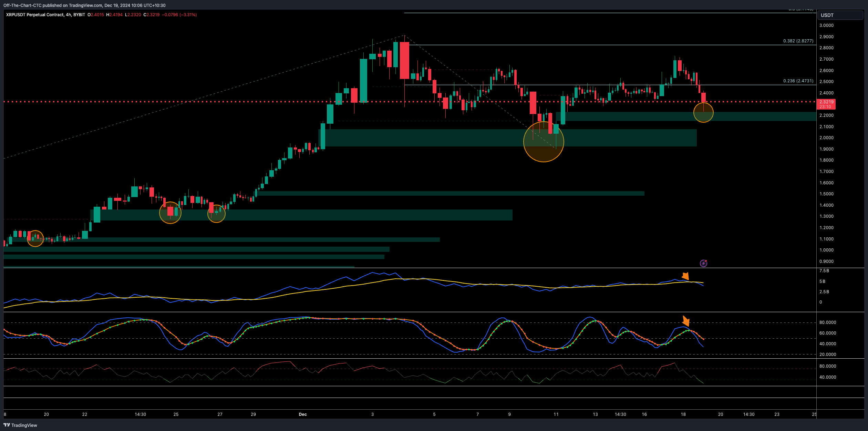Click the 0.382 (2.8277) Fibonacci label
The image size is (868, 431).
(798, 41)
